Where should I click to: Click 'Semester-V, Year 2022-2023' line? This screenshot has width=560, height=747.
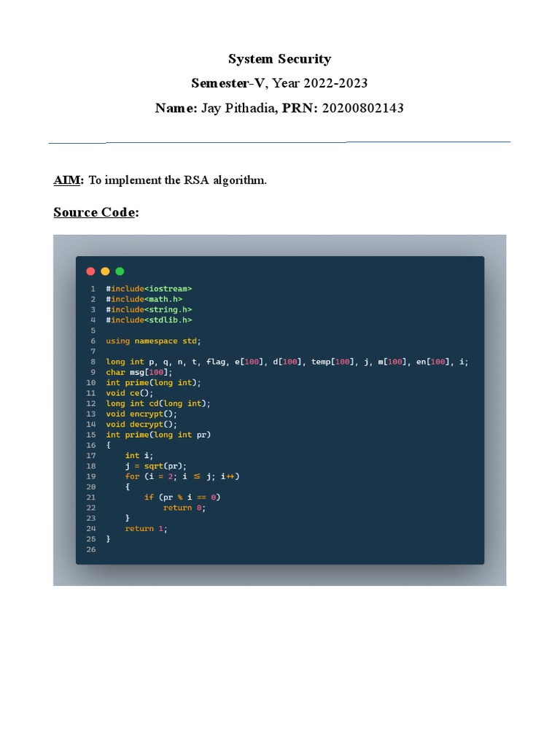coord(279,83)
